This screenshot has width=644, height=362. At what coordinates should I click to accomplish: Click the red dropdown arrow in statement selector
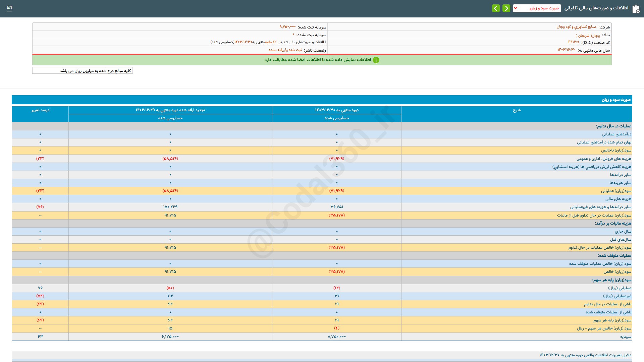[x=516, y=8]
